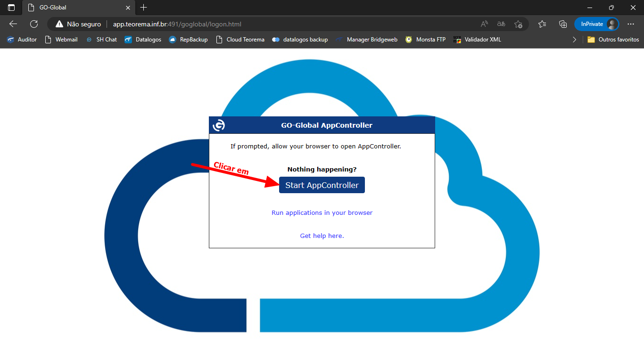Screen dimensions: 644x343
Task: Open the translate page icon
Action: pyautogui.click(x=501, y=24)
